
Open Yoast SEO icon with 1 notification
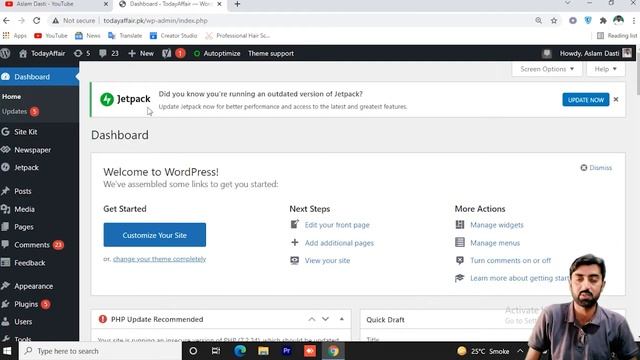click(173, 53)
